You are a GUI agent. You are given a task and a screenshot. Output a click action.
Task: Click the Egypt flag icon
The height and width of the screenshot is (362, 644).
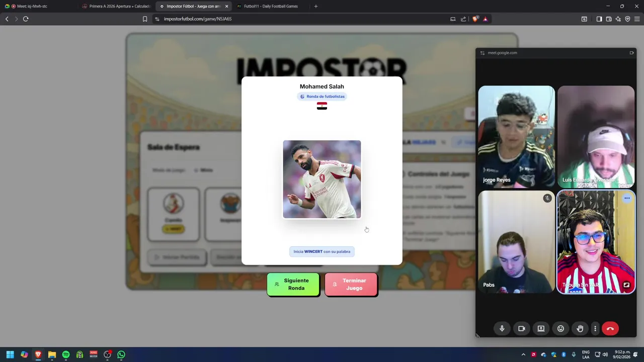point(322,106)
